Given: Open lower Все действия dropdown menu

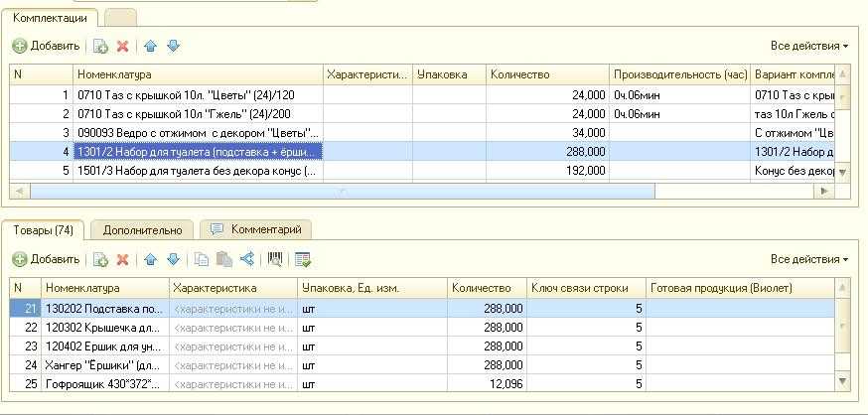Looking at the screenshot, I should (809, 259).
